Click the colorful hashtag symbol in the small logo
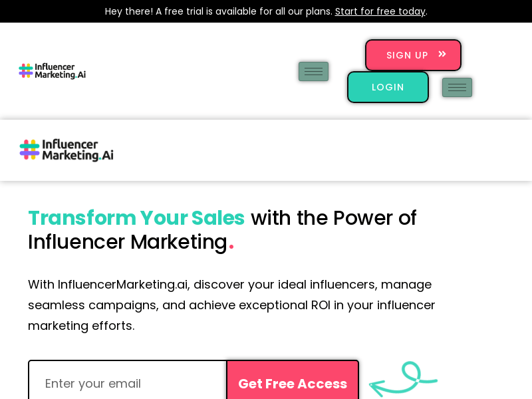This screenshot has width=532, height=399. click(26, 71)
